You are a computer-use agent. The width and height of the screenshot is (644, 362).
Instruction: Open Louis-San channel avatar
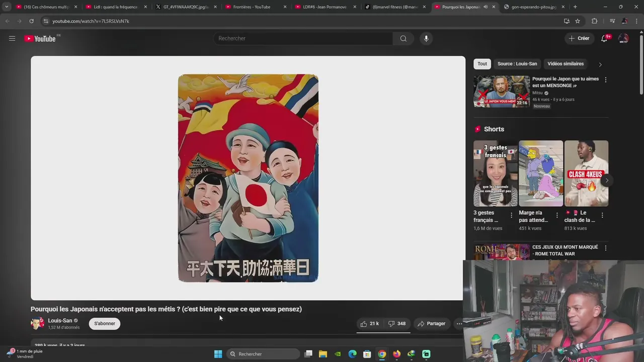pyautogui.click(x=37, y=323)
